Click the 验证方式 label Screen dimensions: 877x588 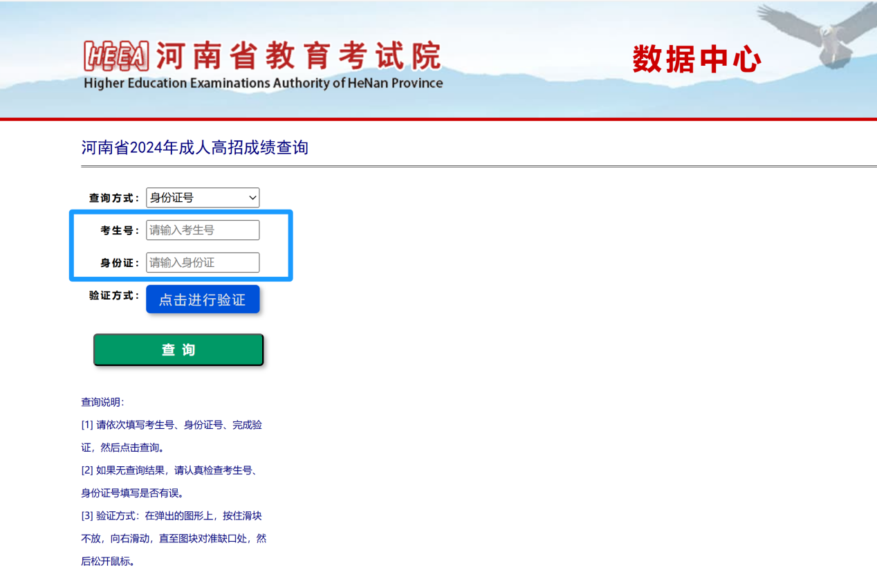[114, 296]
